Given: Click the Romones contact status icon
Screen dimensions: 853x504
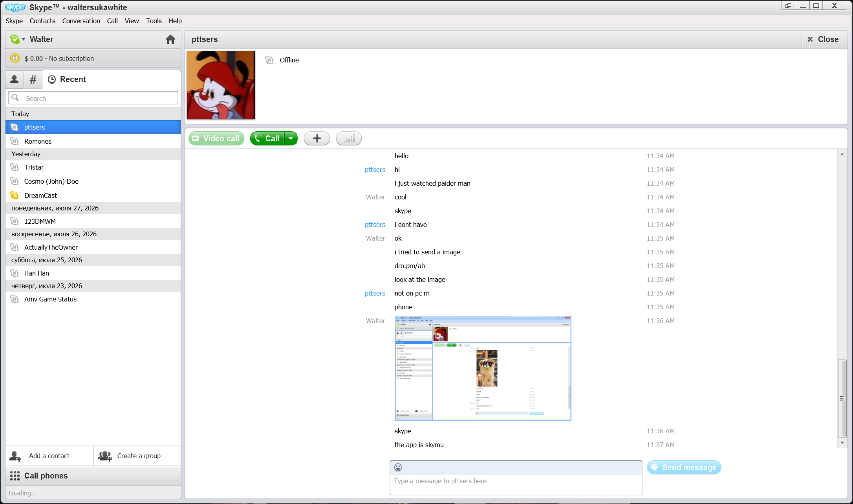Looking at the screenshot, I should click(15, 141).
